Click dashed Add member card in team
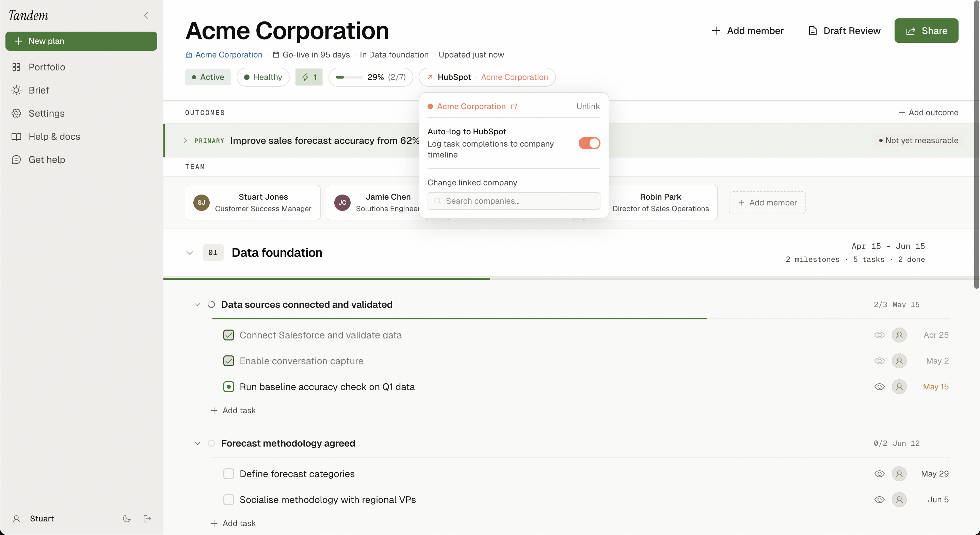This screenshot has width=980, height=535. tap(767, 203)
